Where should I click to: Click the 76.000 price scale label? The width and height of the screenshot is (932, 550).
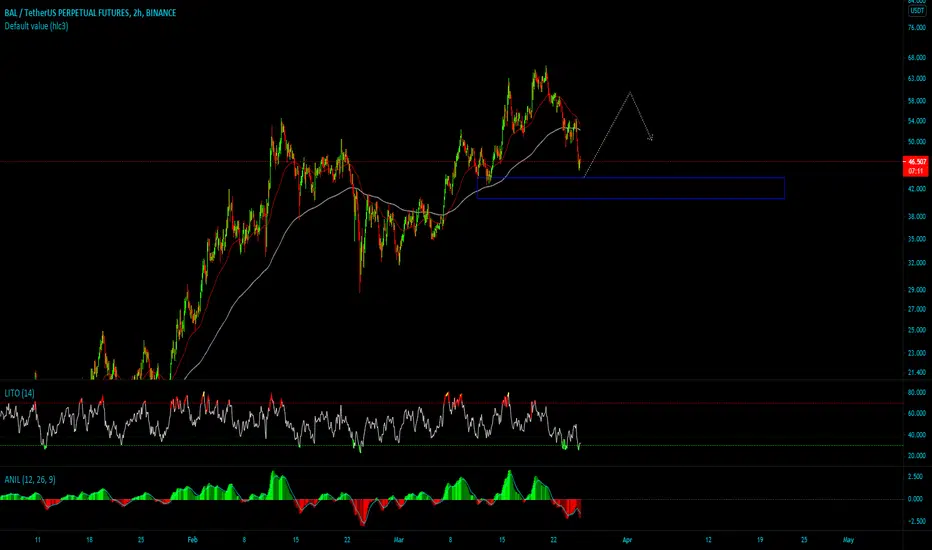[x=917, y=28]
